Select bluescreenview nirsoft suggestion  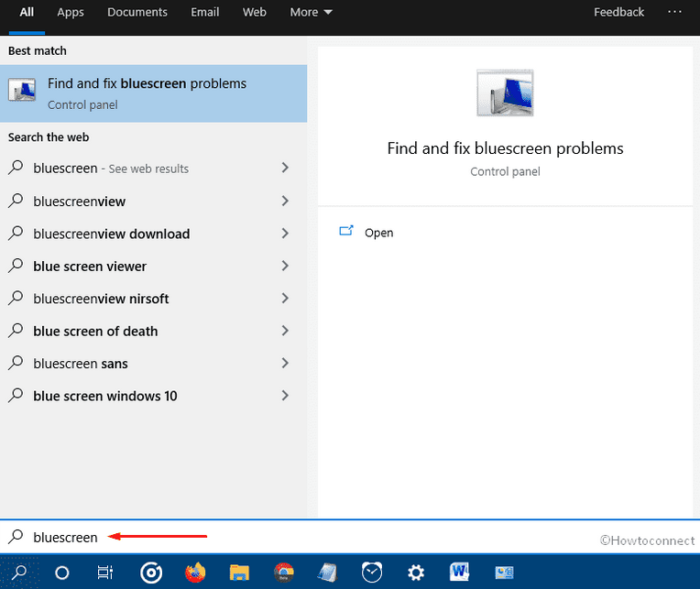tap(154, 299)
